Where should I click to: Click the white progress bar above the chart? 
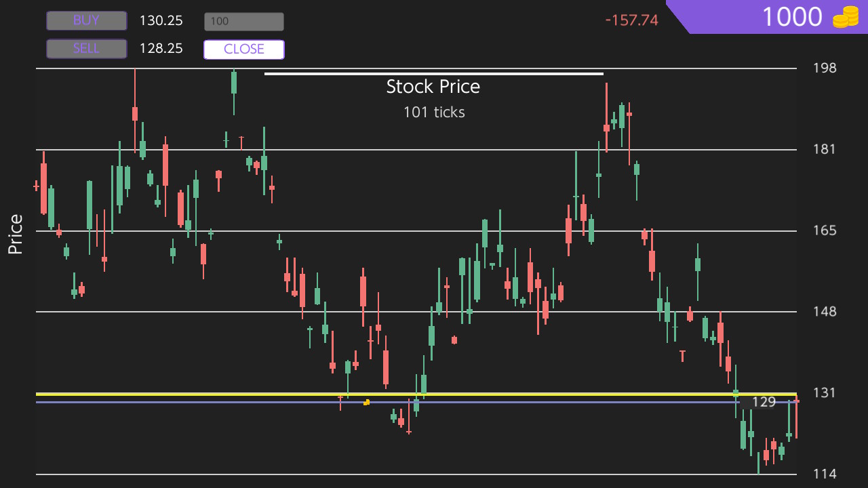(434, 73)
